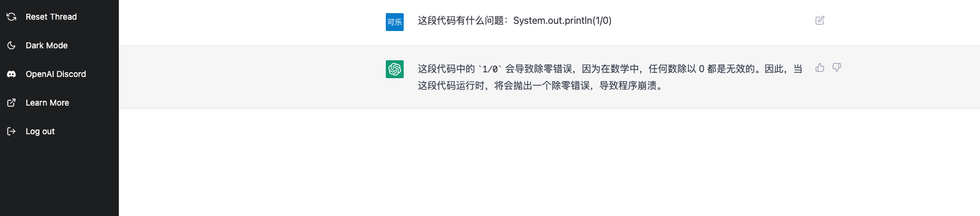Click the second line of ChatGPT's reply
Viewport: 980px width, 216px height.
coord(540,85)
